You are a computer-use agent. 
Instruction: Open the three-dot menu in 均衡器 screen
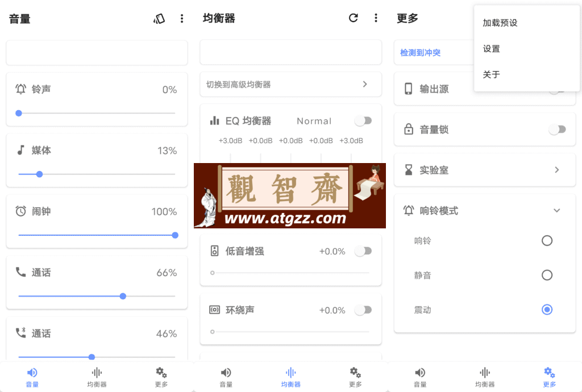coord(376,18)
